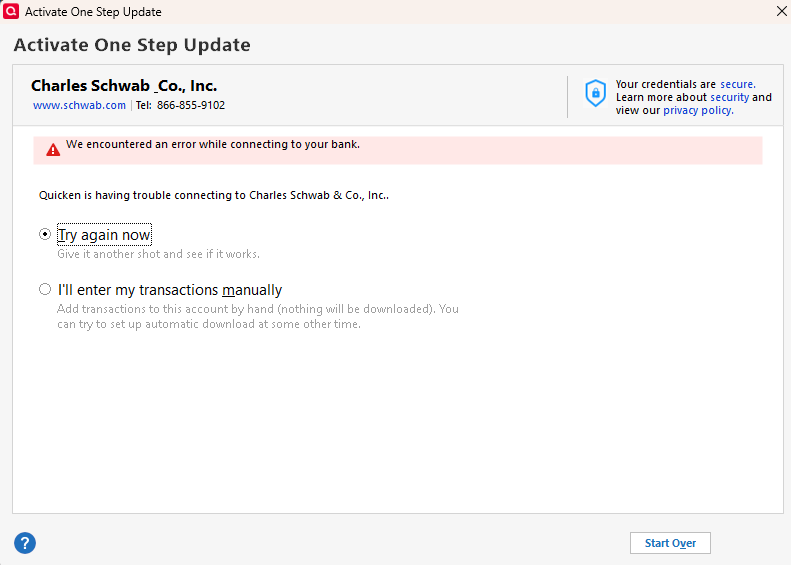Select the Try again now radio button
Image resolution: width=791 pixels, height=565 pixels.
45,234
